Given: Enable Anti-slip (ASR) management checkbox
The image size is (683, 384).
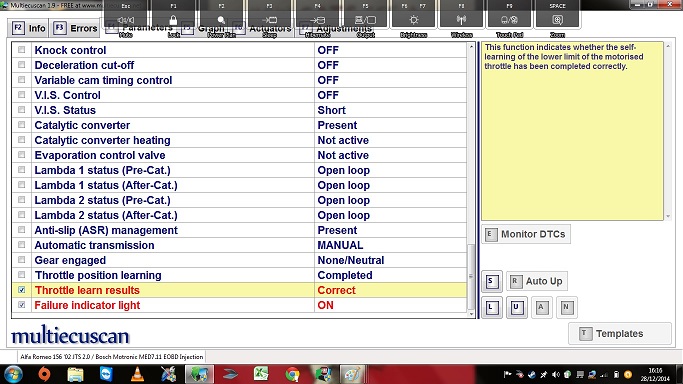Looking at the screenshot, I should [21, 230].
